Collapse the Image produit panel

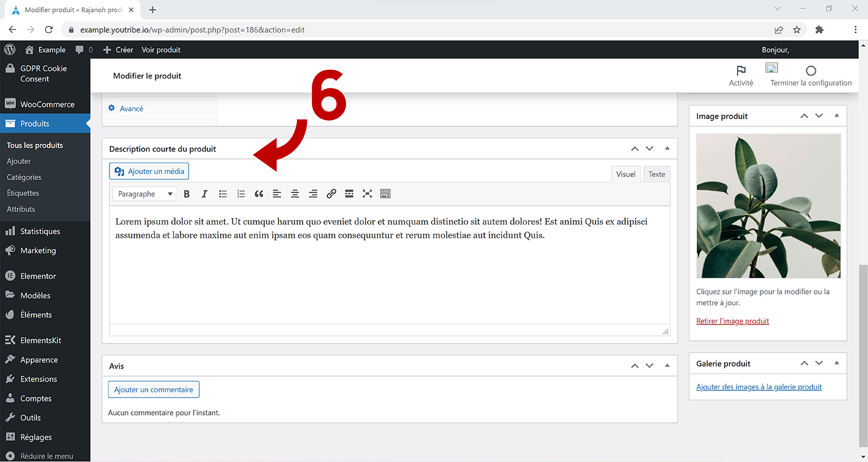coord(837,116)
